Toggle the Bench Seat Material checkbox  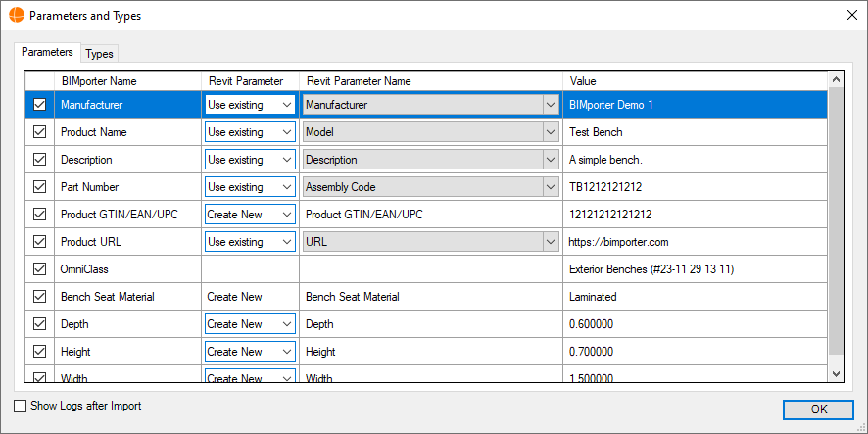(40, 297)
